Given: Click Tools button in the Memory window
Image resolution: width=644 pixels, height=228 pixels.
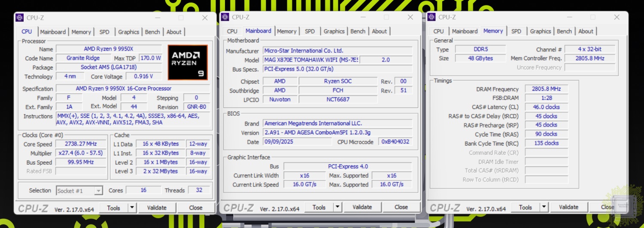Looking at the screenshot, I should click(525, 207).
